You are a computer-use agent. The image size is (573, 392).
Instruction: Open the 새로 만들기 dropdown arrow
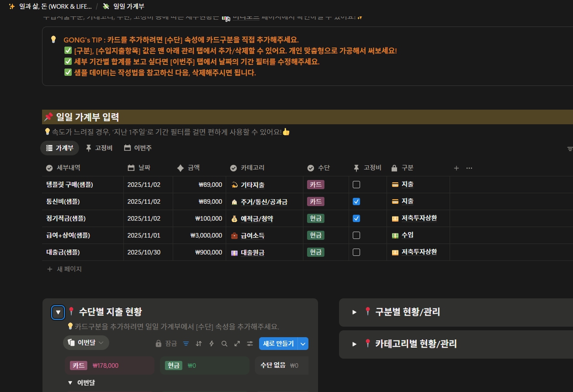tap(303, 344)
